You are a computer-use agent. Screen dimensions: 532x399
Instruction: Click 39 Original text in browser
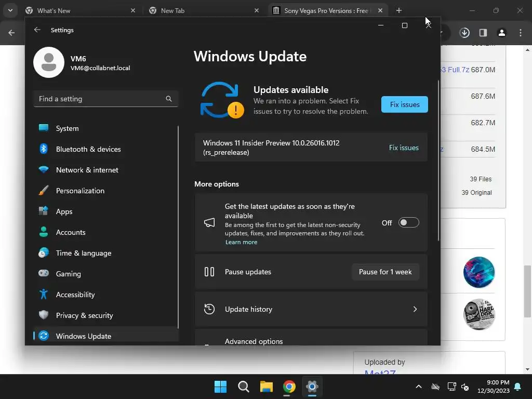477,192
